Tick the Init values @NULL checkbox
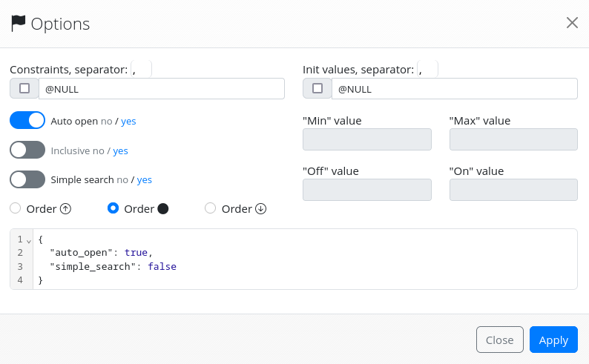This screenshot has width=589, height=364. (317, 89)
